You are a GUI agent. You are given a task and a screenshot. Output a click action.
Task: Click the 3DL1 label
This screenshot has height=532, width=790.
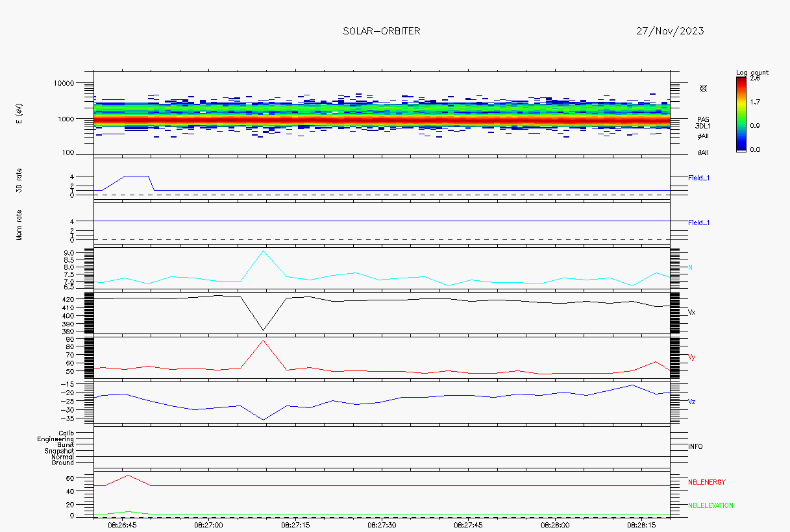pyautogui.click(x=702, y=127)
